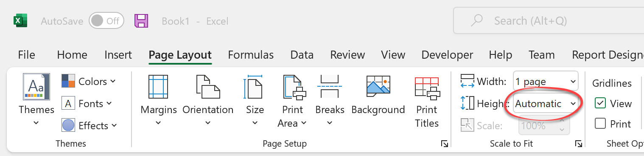The height and width of the screenshot is (156, 644).
Task: Click the Colors palette icon
Action: click(x=68, y=81)
